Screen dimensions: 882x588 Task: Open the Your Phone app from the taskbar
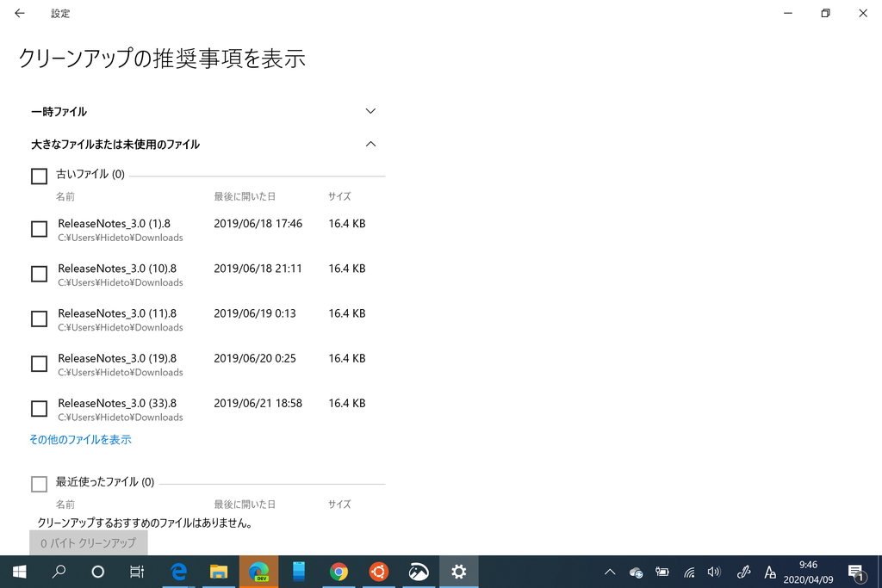point(298,571)
